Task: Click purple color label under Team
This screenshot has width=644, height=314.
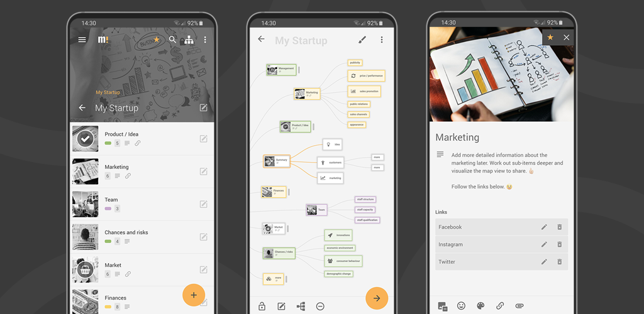Action: pyautogui.click(x=108, y=208)
